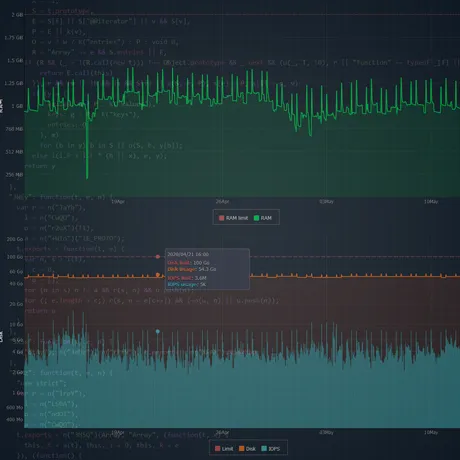Click the red RAM limit color square
Image resolution: width=460 pixels, height=460 pixels.
click(221, 218)
